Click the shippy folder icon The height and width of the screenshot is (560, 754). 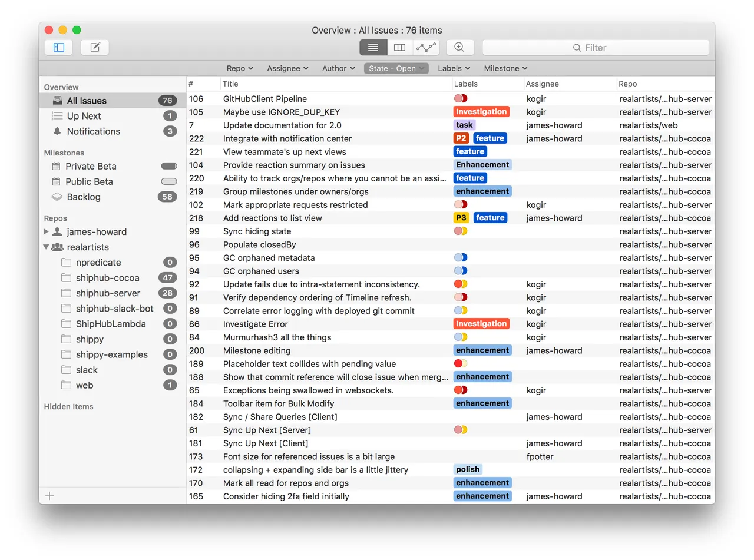click(x=66, y=339)
